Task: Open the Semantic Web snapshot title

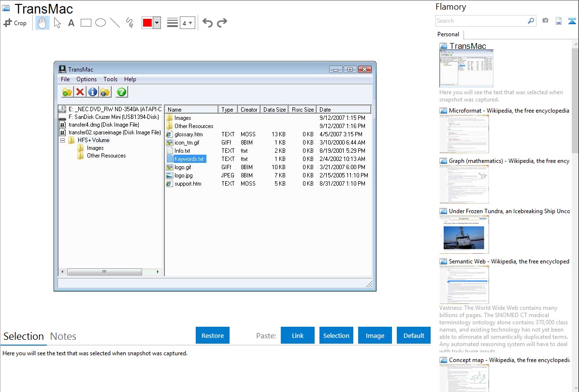Action: 509,261
